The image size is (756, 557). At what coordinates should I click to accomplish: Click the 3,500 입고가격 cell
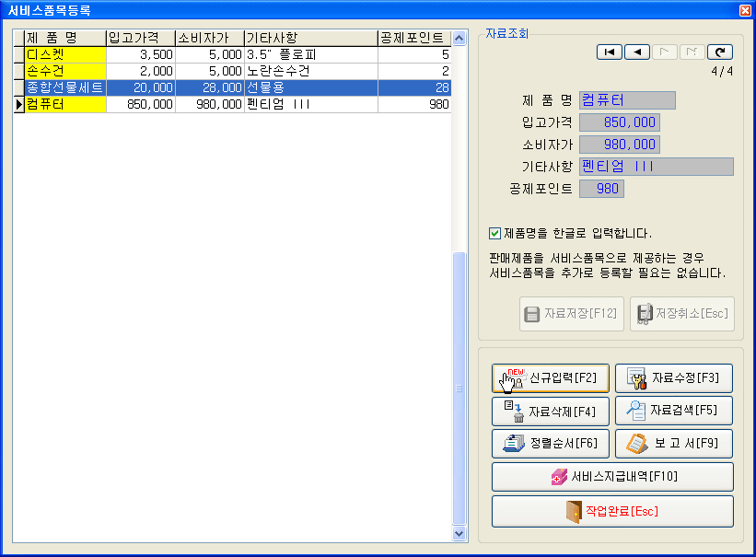pyautogui.click(x=140, y=54)
